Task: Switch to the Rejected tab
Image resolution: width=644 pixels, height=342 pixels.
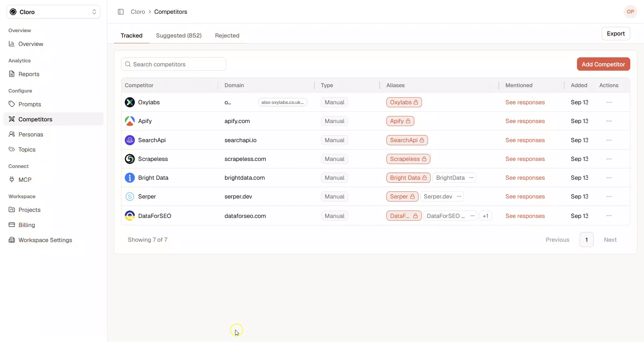Action: [227, 36]
